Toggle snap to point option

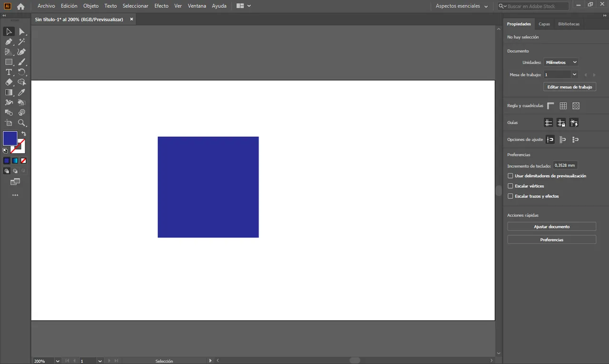(x=550, y=139)
